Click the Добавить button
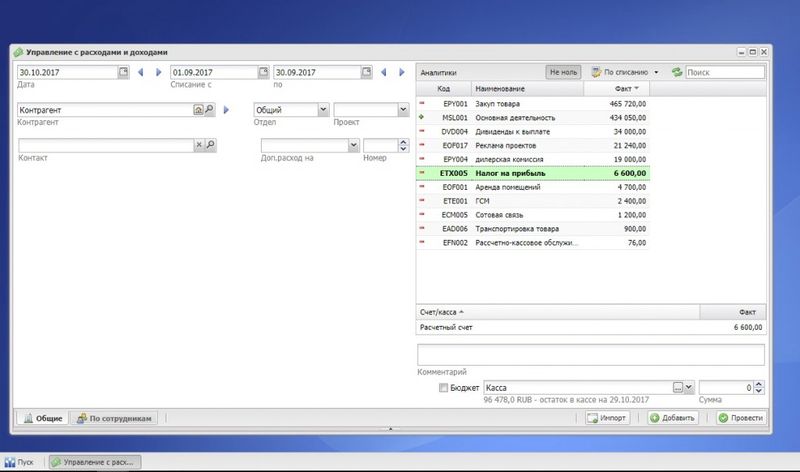The height and width of the screenshot is (472, 800). point(672,418)
